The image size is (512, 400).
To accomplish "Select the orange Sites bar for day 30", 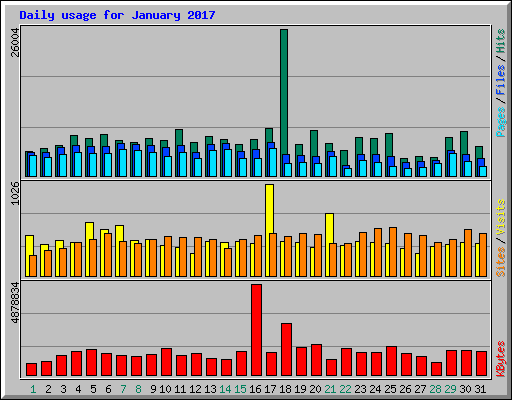I will point(468,253).
